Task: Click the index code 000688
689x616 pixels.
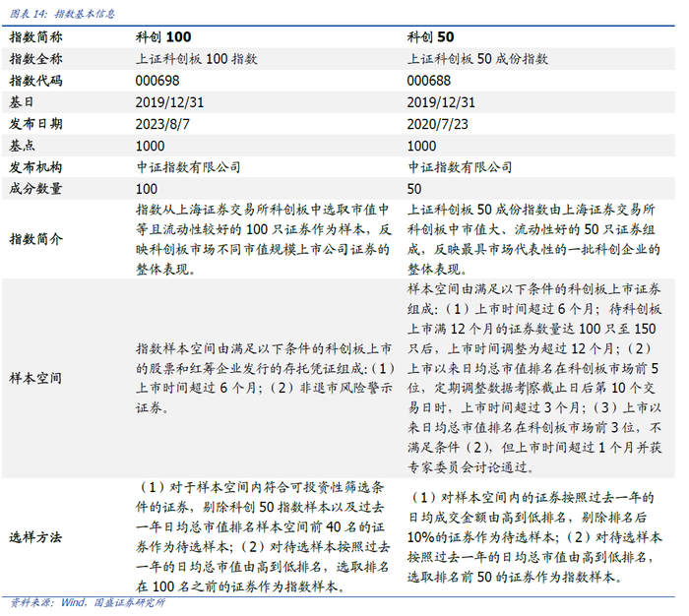Action: click(429, 81)
